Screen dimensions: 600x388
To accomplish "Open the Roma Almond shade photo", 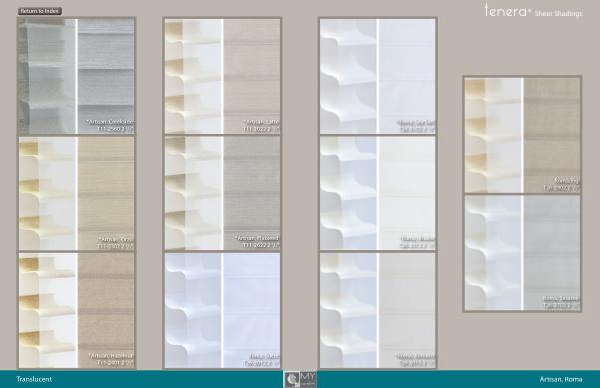I will tap(349, 310).
